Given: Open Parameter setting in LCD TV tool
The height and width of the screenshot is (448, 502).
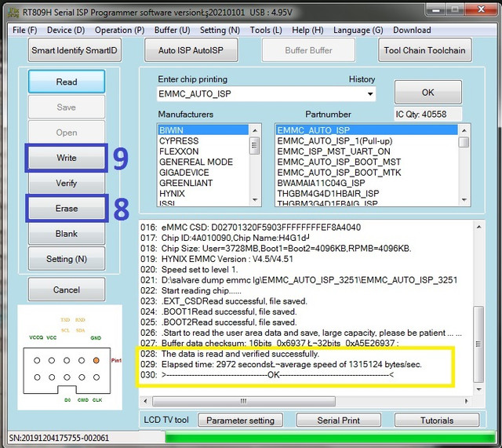Looking at the screenshot, I should tap(241, 420).
